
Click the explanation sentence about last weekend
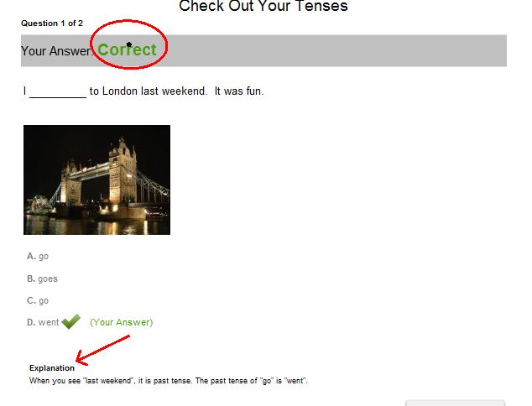169,381
